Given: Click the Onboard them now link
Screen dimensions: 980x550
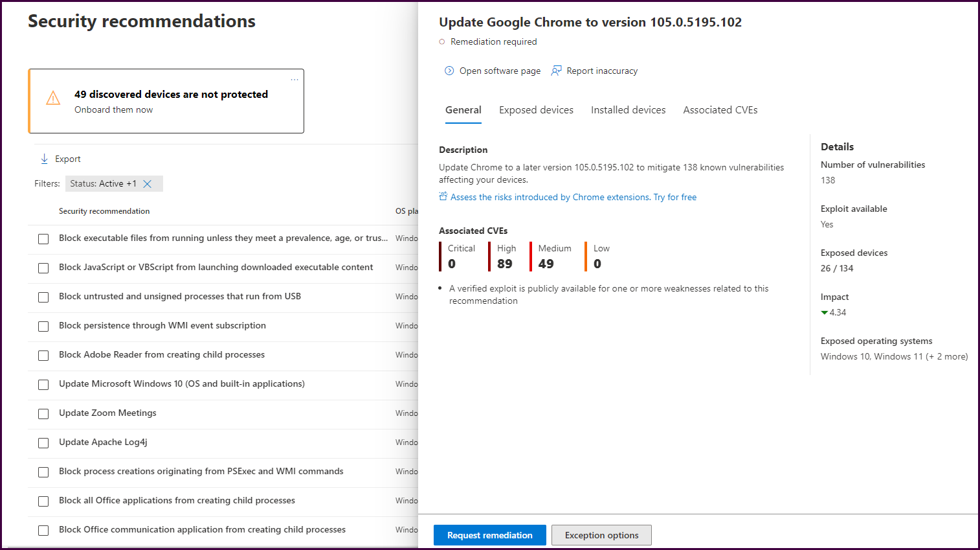Looking at the screenshot, I should 113,109.
